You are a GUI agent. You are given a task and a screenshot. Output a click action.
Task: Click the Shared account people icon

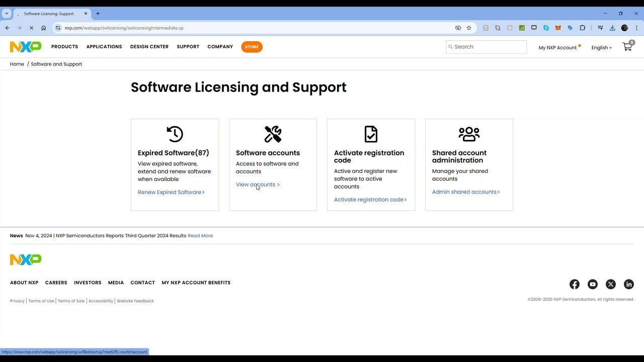click(x=469, y=134)
